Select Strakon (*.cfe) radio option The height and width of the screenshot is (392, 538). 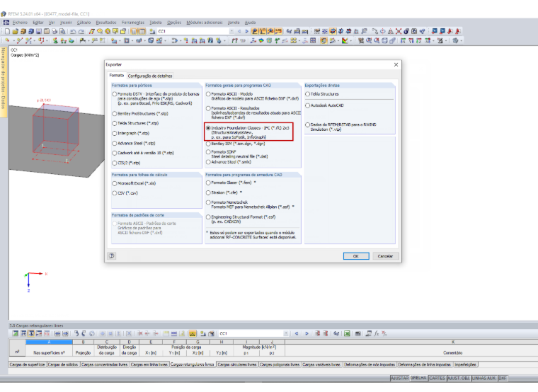click(x=208, y=192)
